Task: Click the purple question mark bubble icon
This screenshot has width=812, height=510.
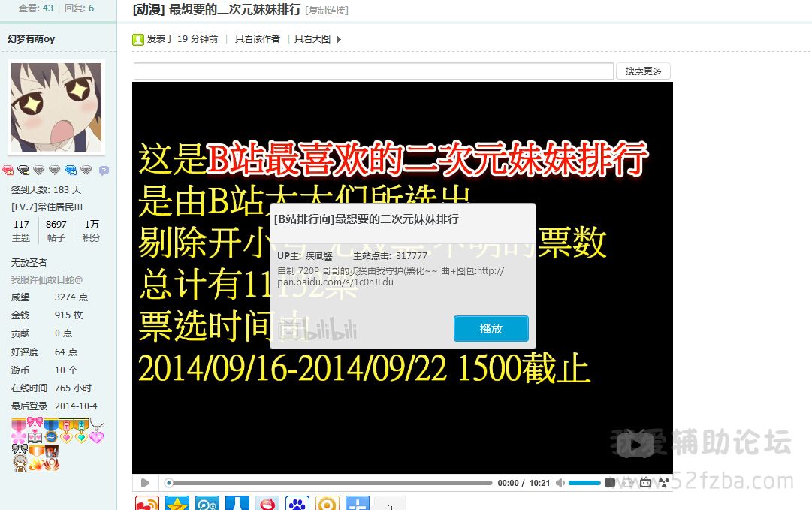Action: click(x=104, y=170)
